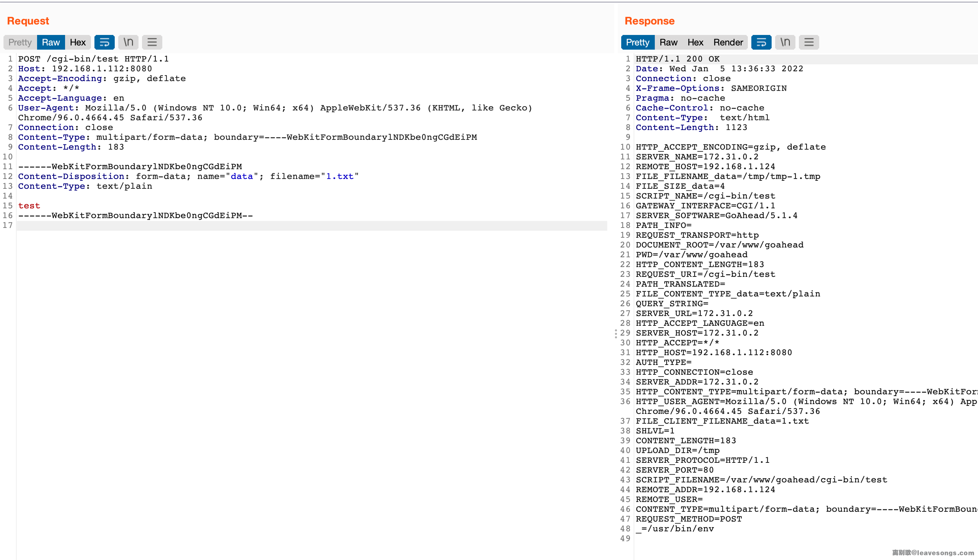Image resolution: width=978 pixels, height=560 pixels.
Task: Click filename value 1.txt in Content-Disposition
Action: pos(339,177)
